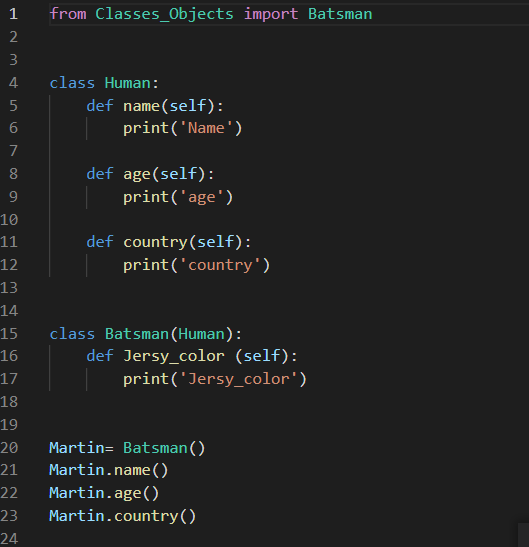Click the 'from' keyword on line 1
Screen dimensions: 529x547
(68, 14)
